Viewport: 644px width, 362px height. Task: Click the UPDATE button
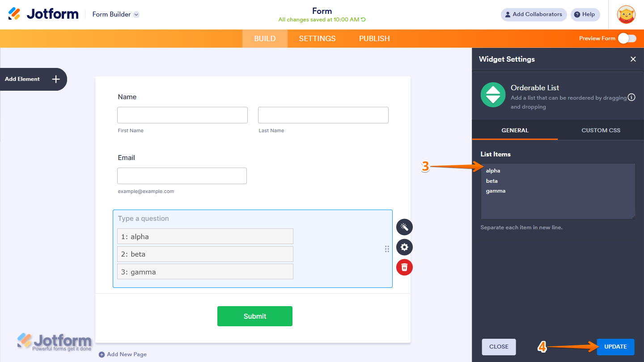615,347
